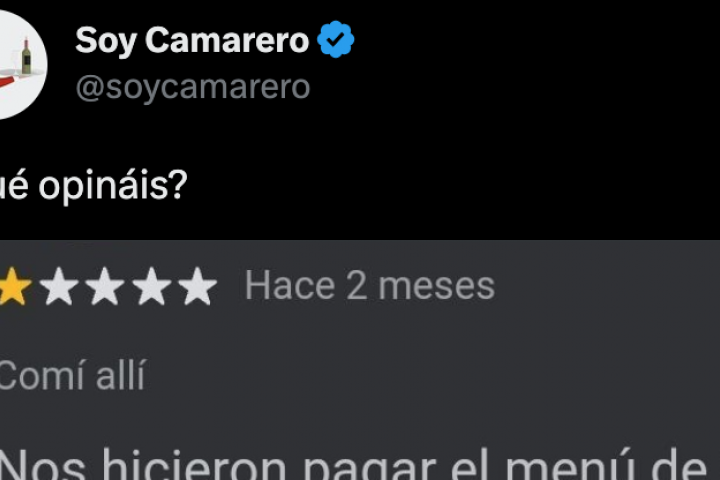Open the Soy Camarero profile avatar

21,64
